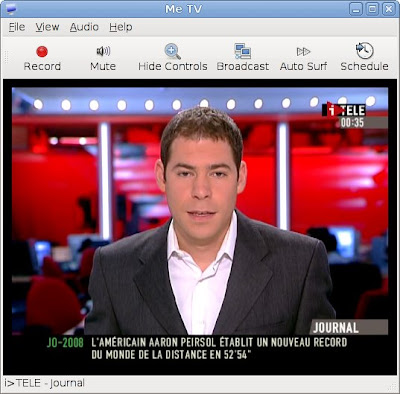Viewport: 400px width, 394px height.
Task: Open the Help menu
Action: (121, 27)
